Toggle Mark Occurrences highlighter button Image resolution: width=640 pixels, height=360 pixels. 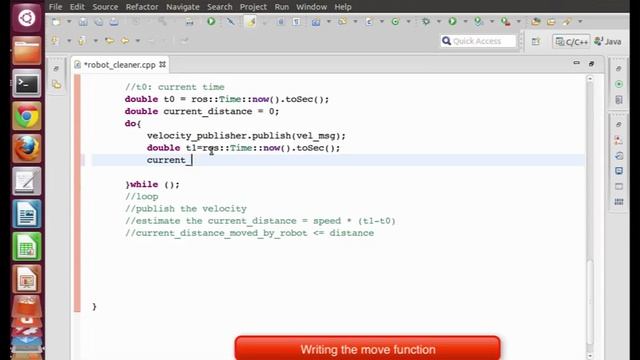click(x=250, y=22)
